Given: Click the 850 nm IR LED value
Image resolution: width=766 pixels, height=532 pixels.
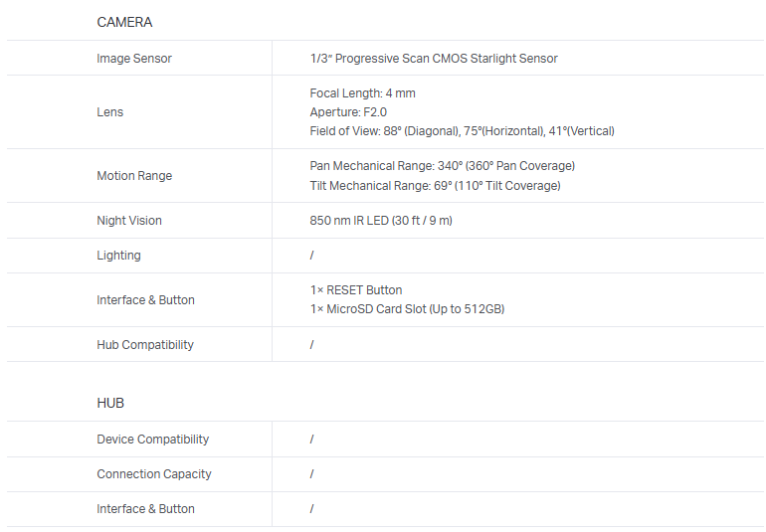Looking at the screenshot, I should pyautogui.click(x=381, y=221).
